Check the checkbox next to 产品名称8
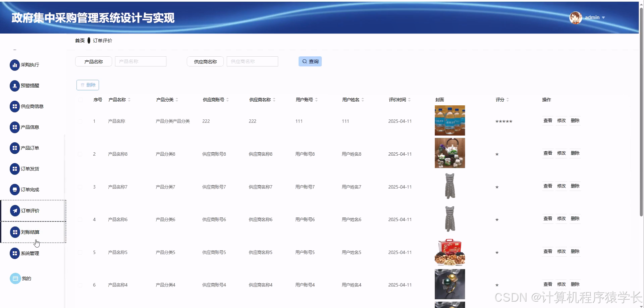This screenshot has height=308, width=644. (x=80, y=154)
